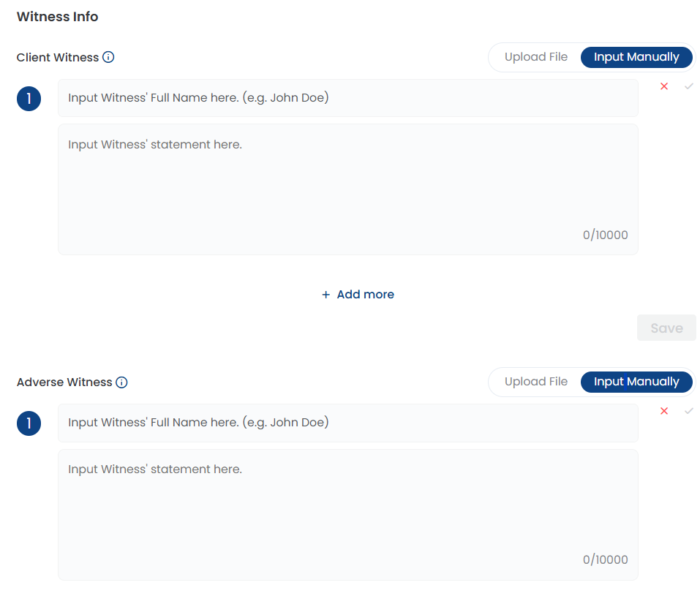This screenshot has width=700, height=596.
Task: Delete client witness entry with red X
Action: pos(664,86)
